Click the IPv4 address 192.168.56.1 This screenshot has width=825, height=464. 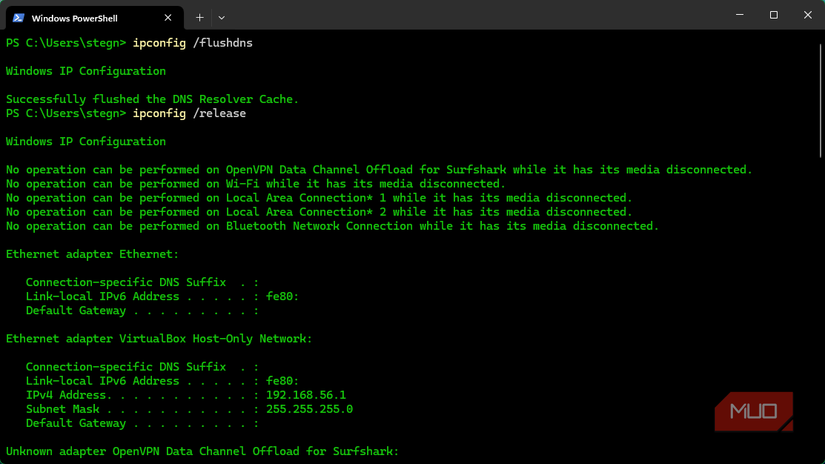click(x=306, y=395)
